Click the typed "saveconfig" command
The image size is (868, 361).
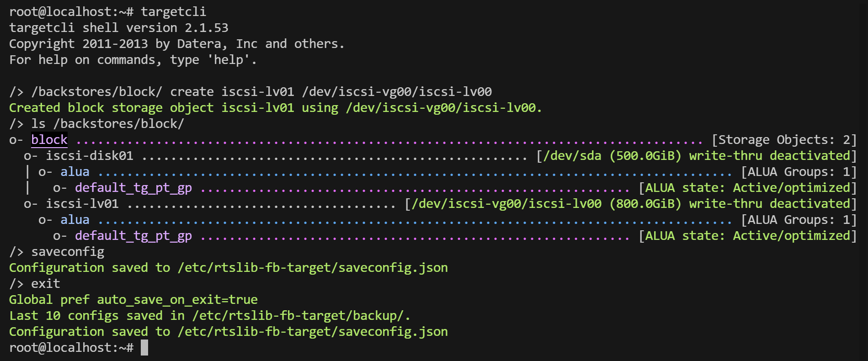click(x=68, y=252)
